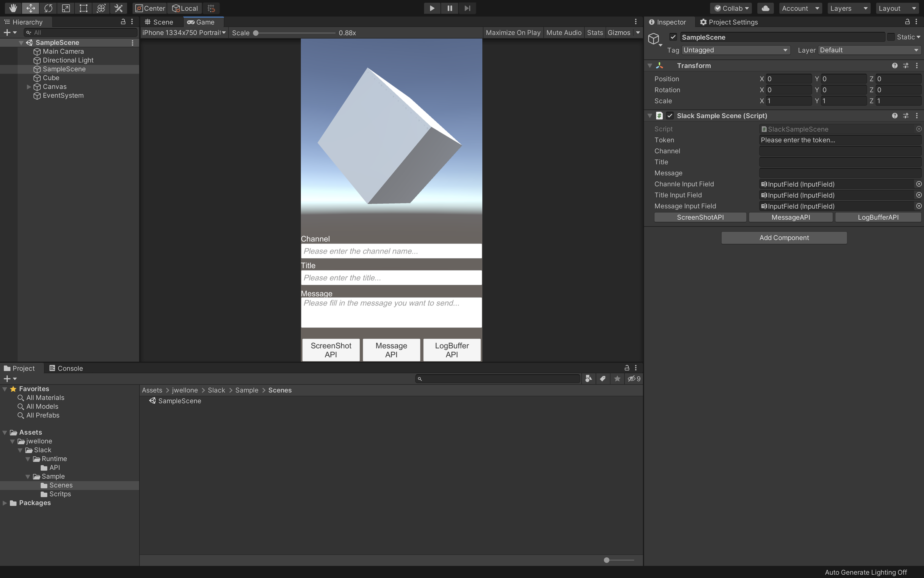Toggle Center pivot mode
Viewport: 924px width, 578px height.
[x=150, y=8]
